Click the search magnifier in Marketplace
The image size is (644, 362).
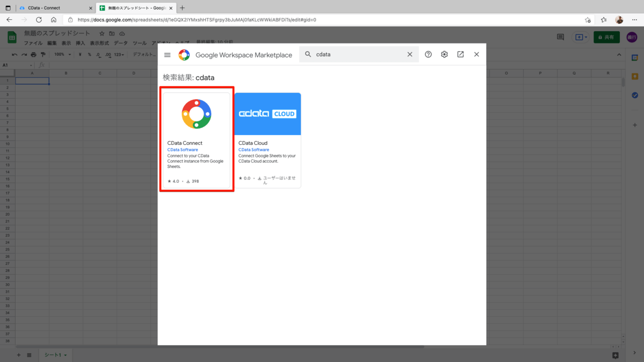[308, 54]
